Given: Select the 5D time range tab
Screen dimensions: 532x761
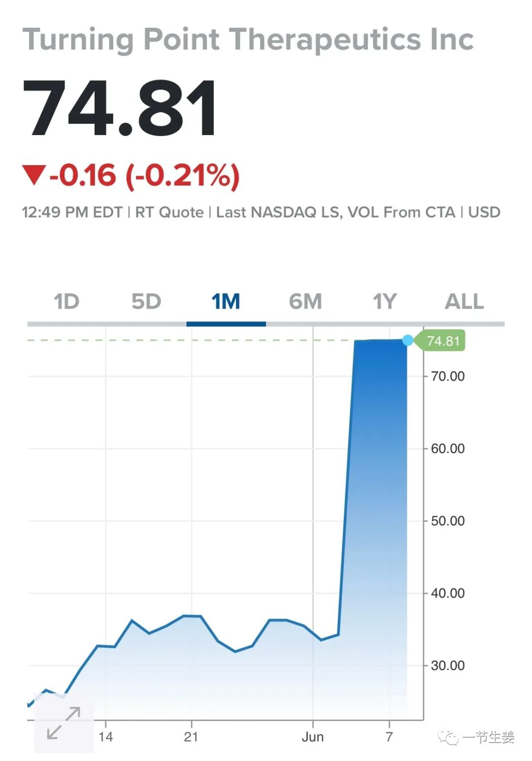Looking at the screenshot, I should [146, 302].
